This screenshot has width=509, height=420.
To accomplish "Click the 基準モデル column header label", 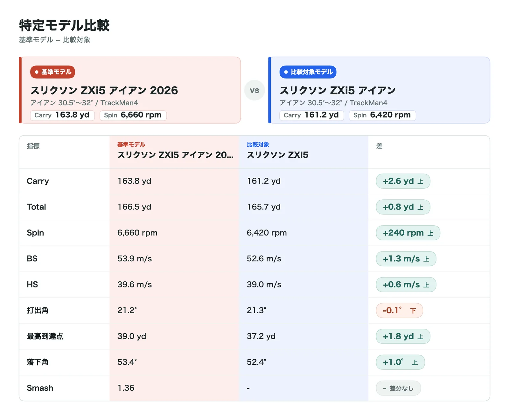I will click(x=131, y=145).
